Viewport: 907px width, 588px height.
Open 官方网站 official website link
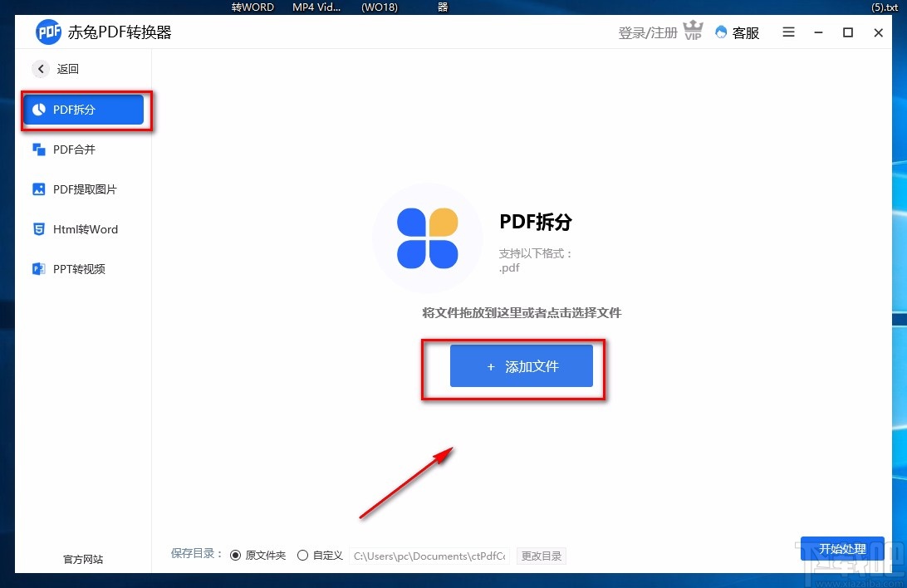pos(82,559)
